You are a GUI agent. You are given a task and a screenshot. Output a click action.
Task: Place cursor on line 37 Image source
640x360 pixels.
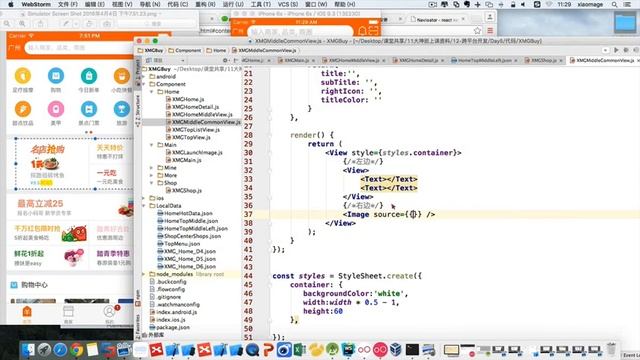[389, 215]
